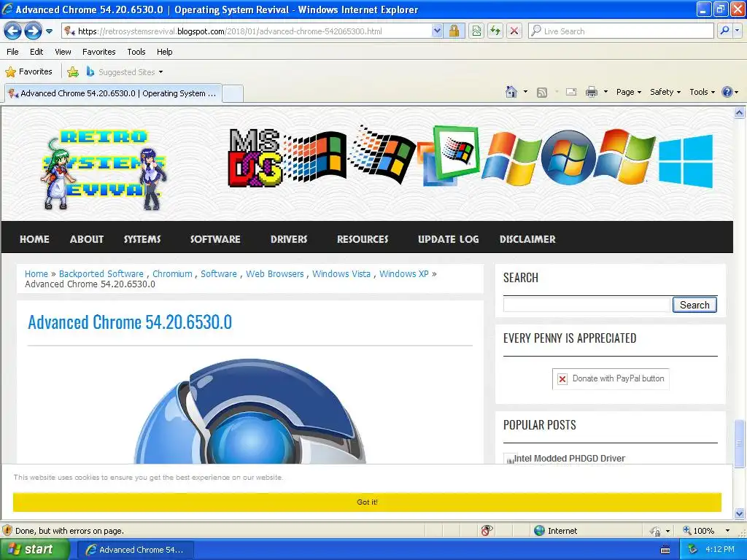The height and width of the screenshot is (560, 747).
Task: Go forward with the Forward arrow button
Action: (32, 31)
